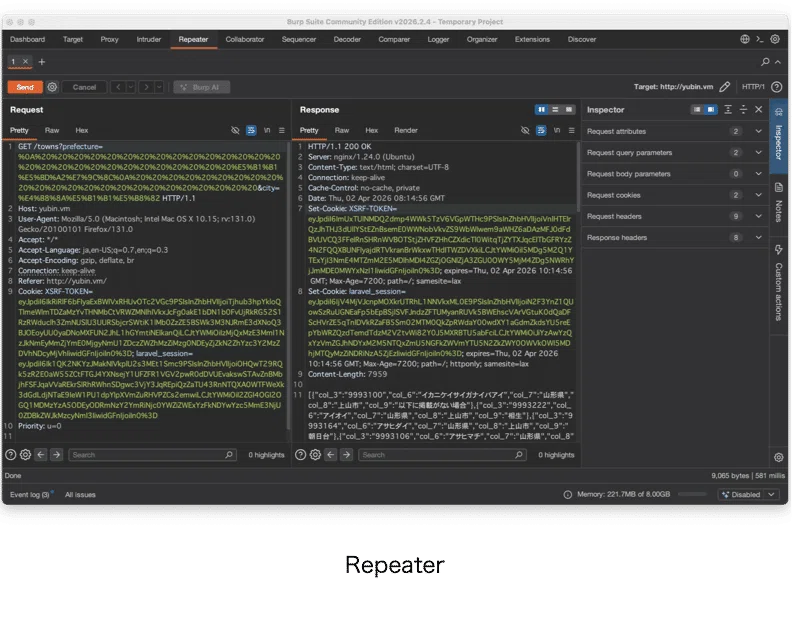
Task: Close Repeater tab 1
Action: pyautogui.click(x=25, y=61)
